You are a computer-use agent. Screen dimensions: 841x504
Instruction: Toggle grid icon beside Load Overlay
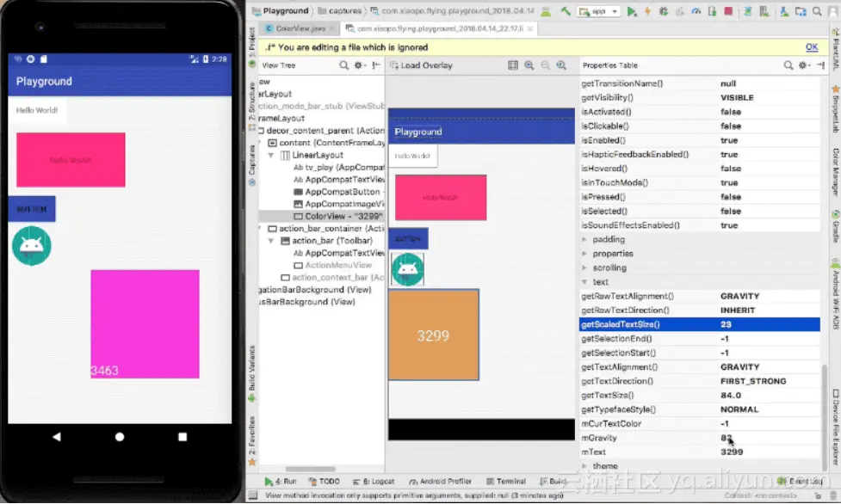coord(513,65)
